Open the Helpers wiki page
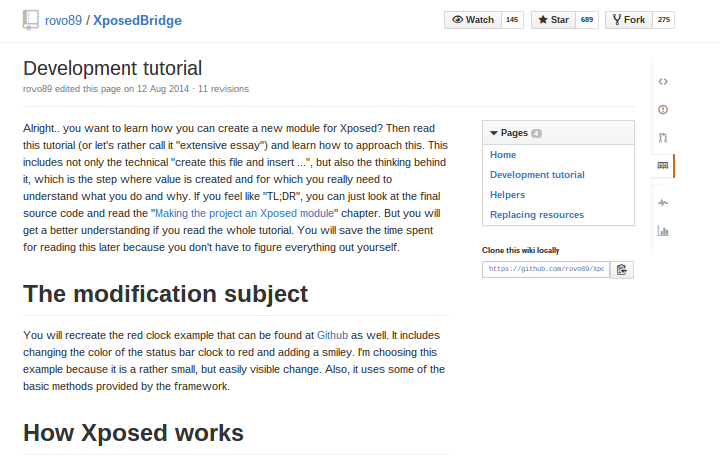The width and height of the screenshot is (720, 458). (507, 195)
